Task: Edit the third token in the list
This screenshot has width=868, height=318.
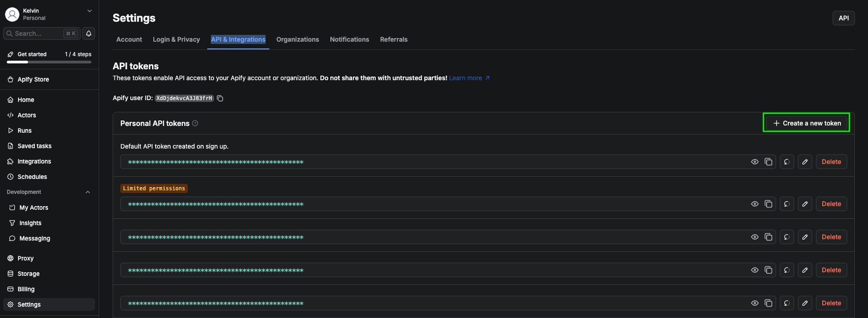Action: point(805,237)
